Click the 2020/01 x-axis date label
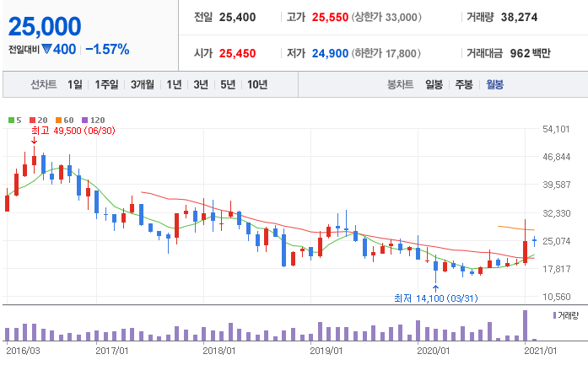 (x=433, y=351)
